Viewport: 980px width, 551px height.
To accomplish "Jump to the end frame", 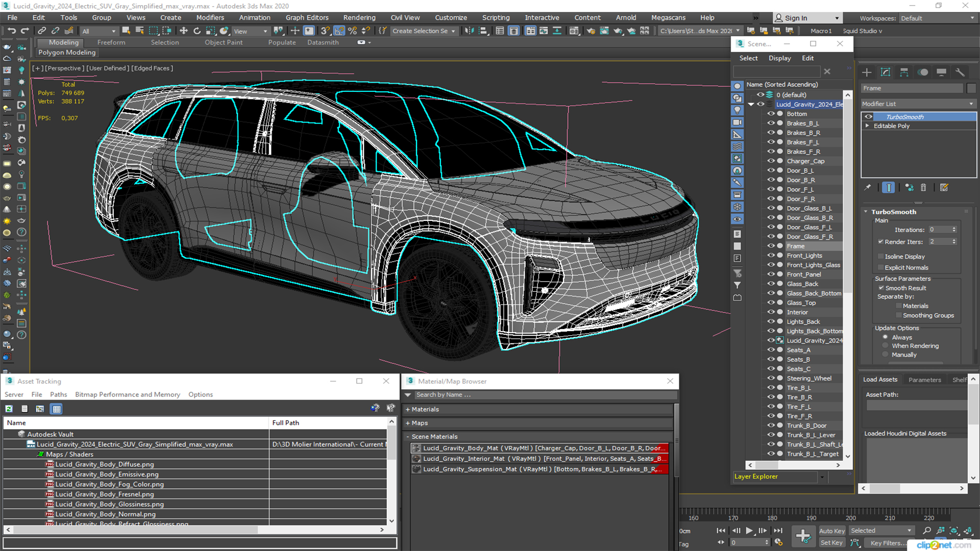I will click(x=778, y=531).
